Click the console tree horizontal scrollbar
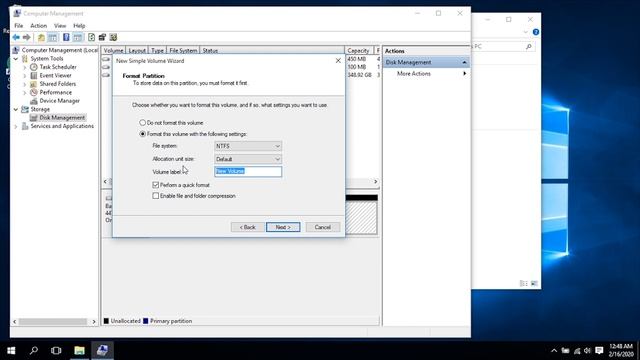Image resolution: width=640 pixels, height=360 pixels. point(53,322)
